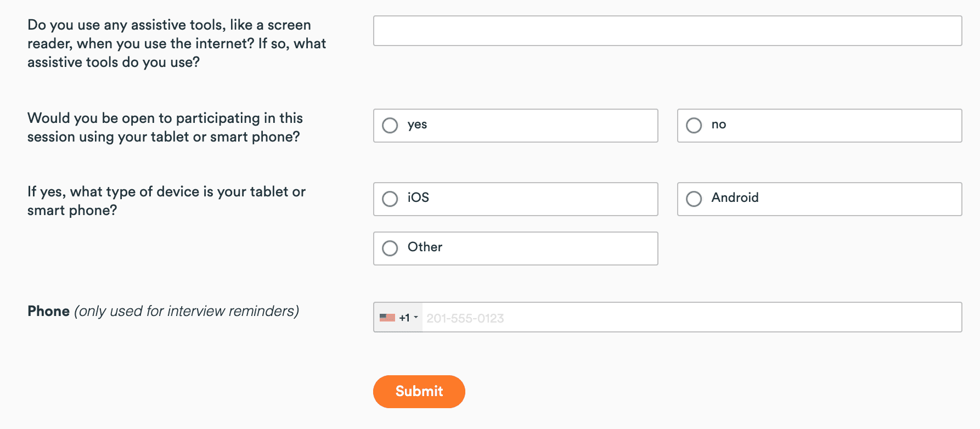980x429 pixels.
Task: Click the assistive tools question label
Action: [177, 43]
